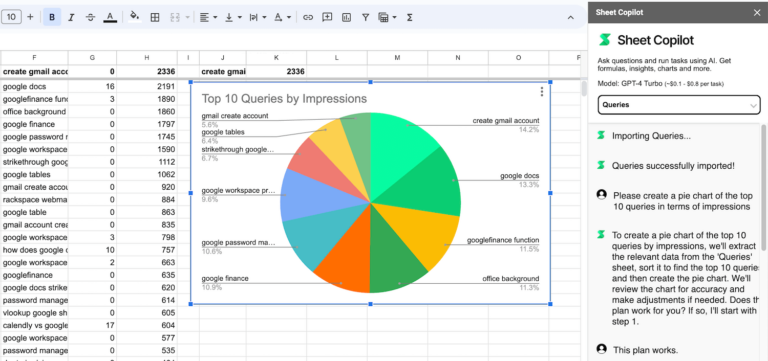Click the functions sigma icon
The width and height of the screenshot is (768, 361).
409,17
